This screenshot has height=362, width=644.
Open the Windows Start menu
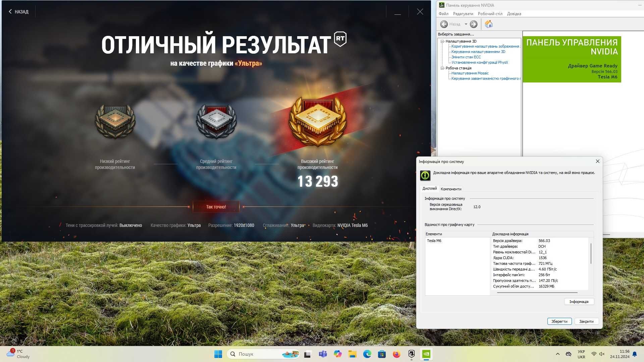pyautogui.click(x=218, y=354)
